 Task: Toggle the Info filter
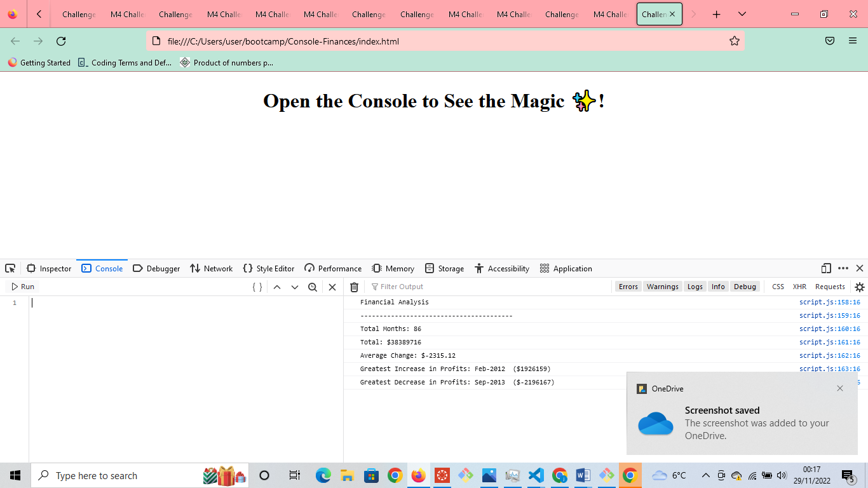[718, 287]
